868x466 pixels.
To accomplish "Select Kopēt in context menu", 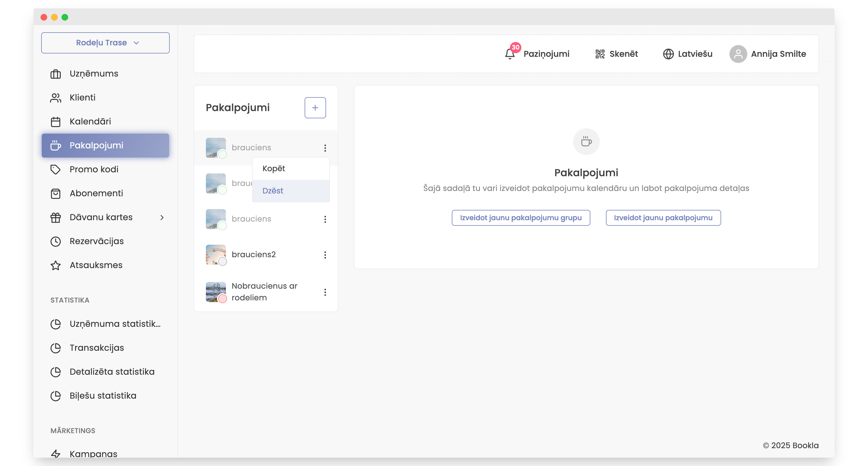I will pyautogui.click(x=273, y=169).
